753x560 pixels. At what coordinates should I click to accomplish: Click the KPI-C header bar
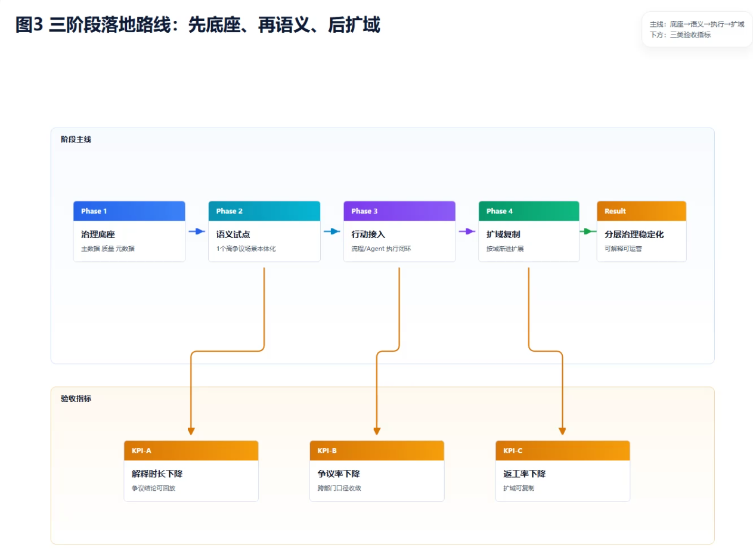[x=562, y=451]
